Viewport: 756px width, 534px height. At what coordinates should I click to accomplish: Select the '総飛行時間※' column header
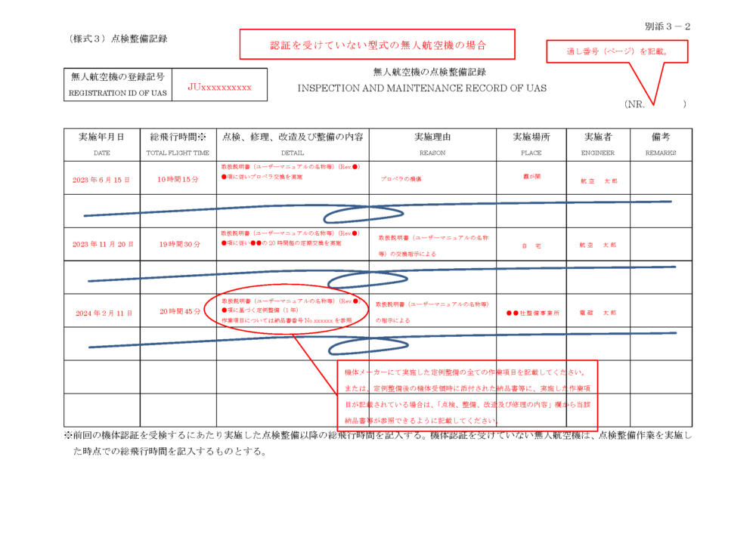178,137
